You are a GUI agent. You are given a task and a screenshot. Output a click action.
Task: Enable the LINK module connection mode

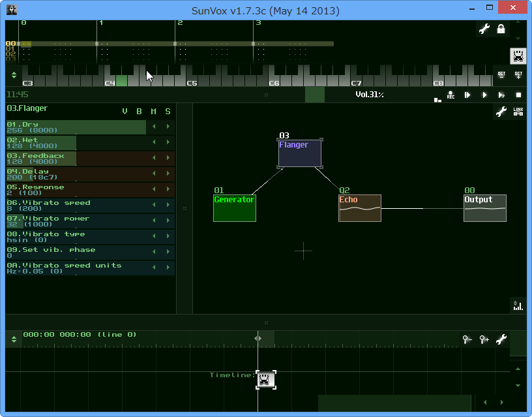click(518, 112)
